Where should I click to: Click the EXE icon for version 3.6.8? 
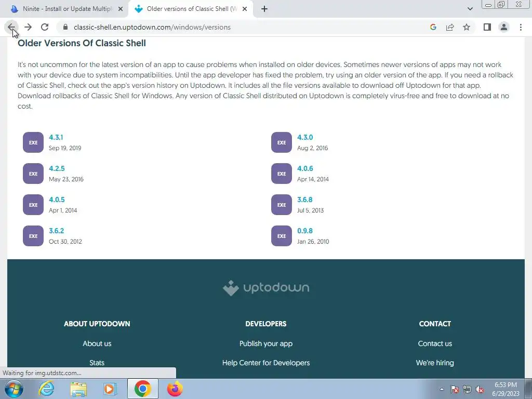[282, 205]
